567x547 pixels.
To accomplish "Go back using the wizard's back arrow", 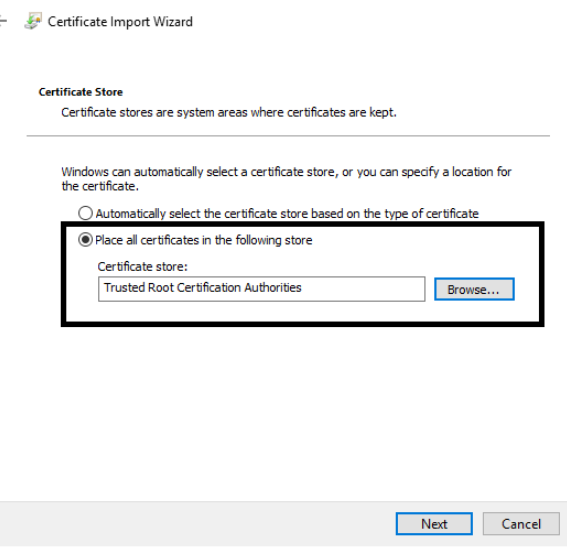I will coord(3,21).
